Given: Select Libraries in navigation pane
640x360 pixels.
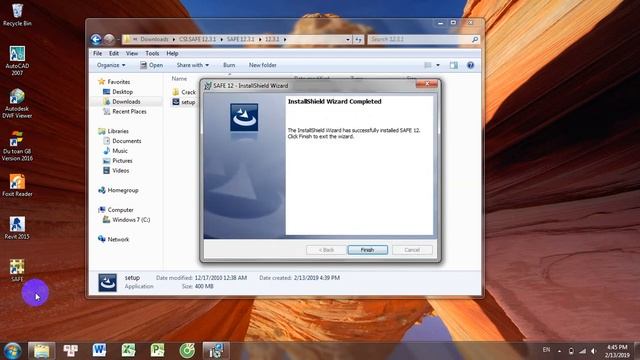Looking at the screenshot, I should coord(113,131).
